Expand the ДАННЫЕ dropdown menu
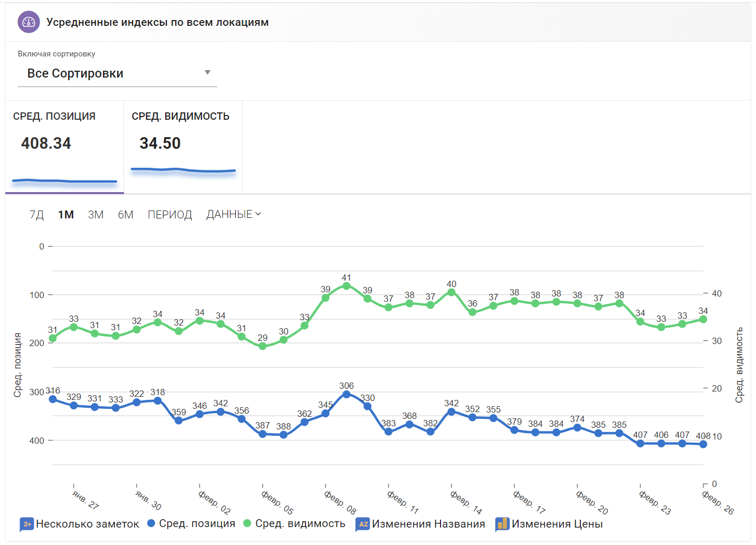This screenshot has height=545, width=756. click(x=233, y=214)
